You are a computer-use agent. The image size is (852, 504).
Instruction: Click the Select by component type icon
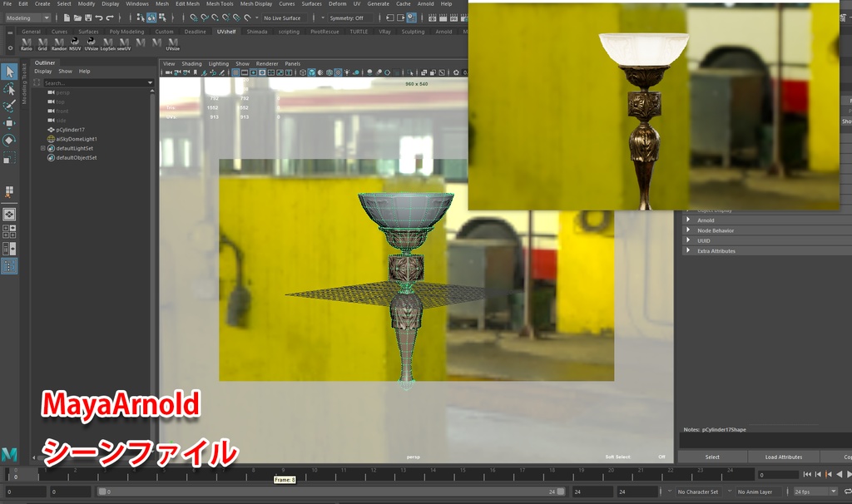pos(162,18)
